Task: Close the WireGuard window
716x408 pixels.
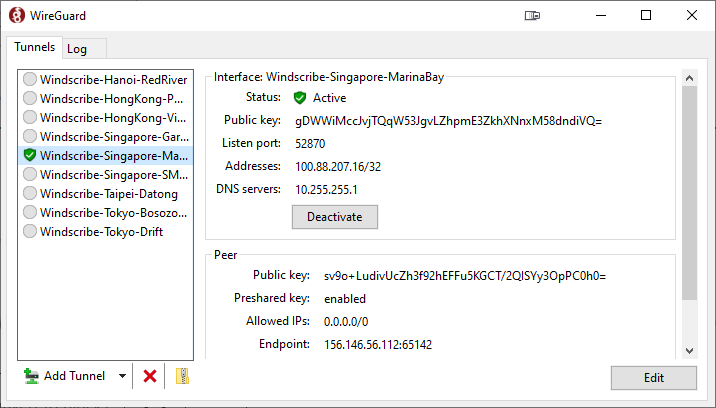Action: point(691,16)
